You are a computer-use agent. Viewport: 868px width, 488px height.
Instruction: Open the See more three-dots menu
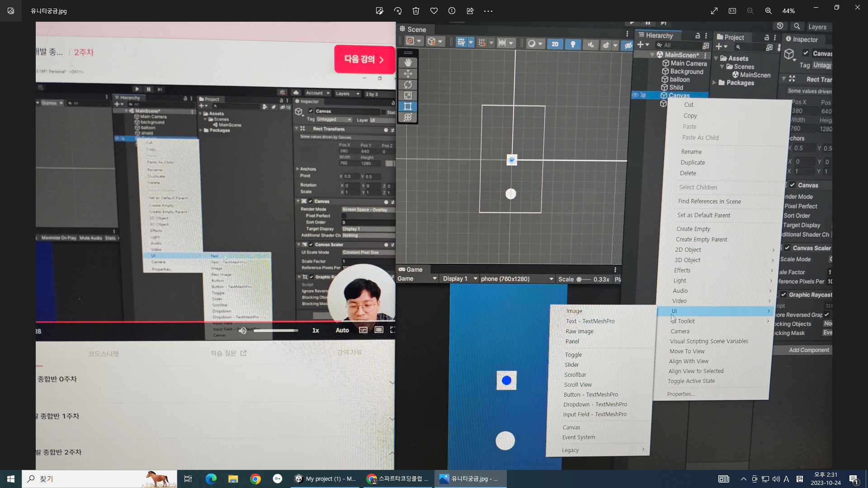pyautogui.click(x=488, y=11)
